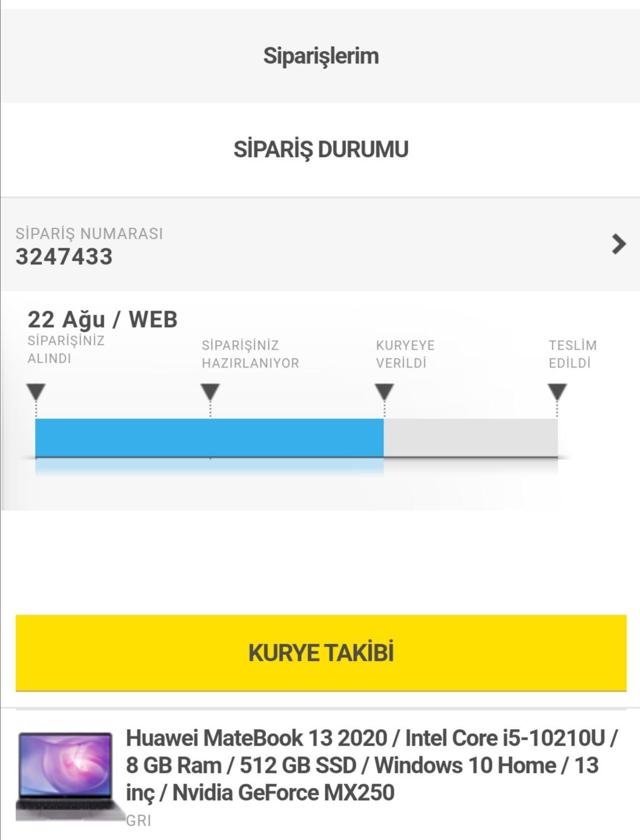Click the GRI color label under product
Image resolution: width=640 pixels, height=840 pixels.
(x=139, y=820)
